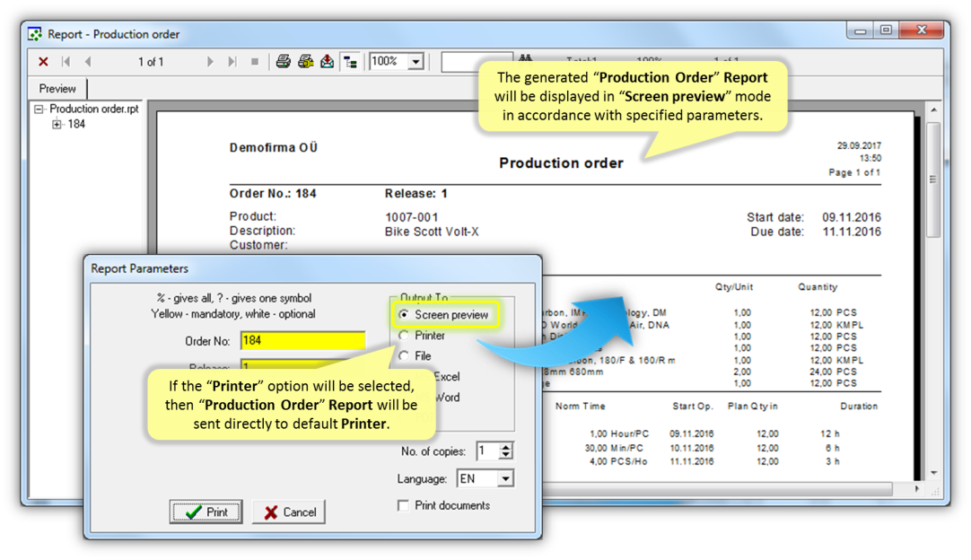Open the 100% zoom dropdown
Screen dimensions: 971x560
[416, 61]
